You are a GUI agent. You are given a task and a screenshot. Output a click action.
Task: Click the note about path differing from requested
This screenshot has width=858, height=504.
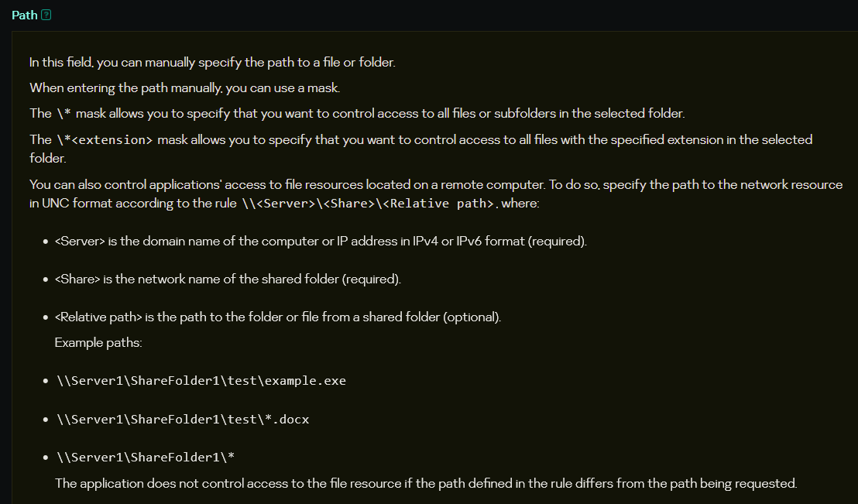[425, 483]
